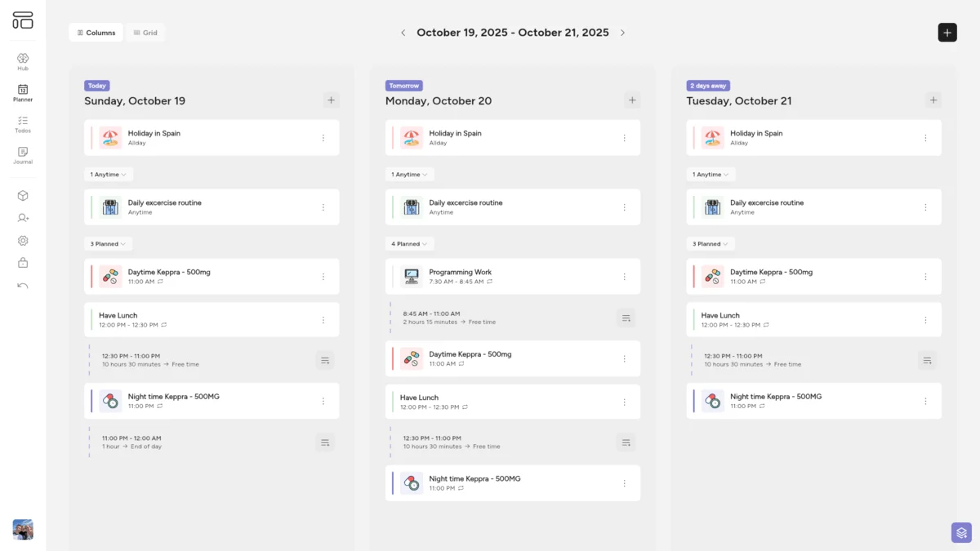
Task: Click the lock icon in sidebar
Action: [x=23, y=263]
